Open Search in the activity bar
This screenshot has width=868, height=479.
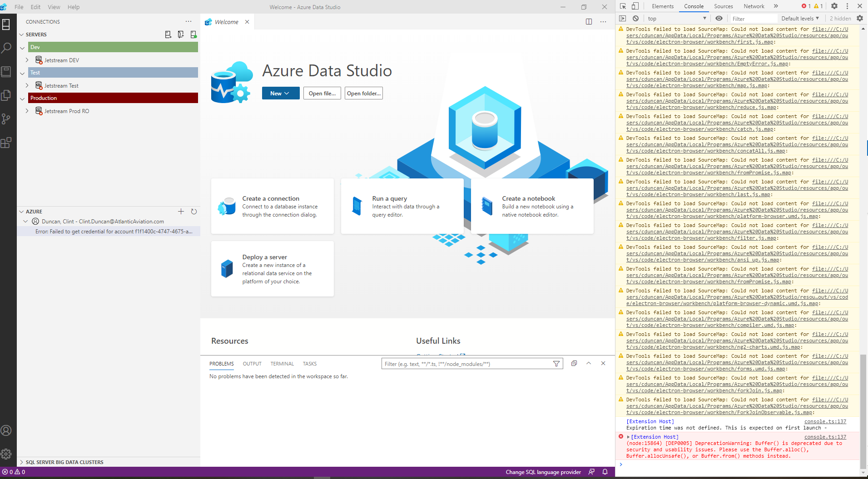click(x=6, y=48)
